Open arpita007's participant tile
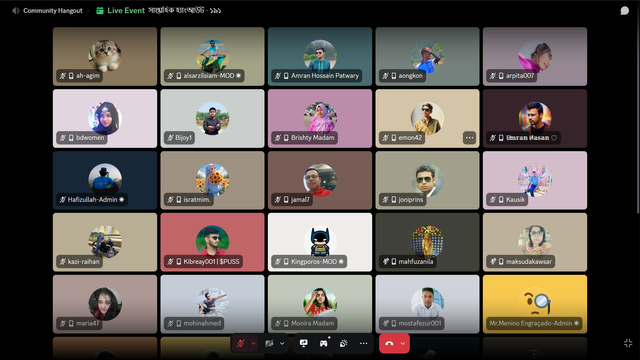640x360 pixels. click(x=535, y=56)
